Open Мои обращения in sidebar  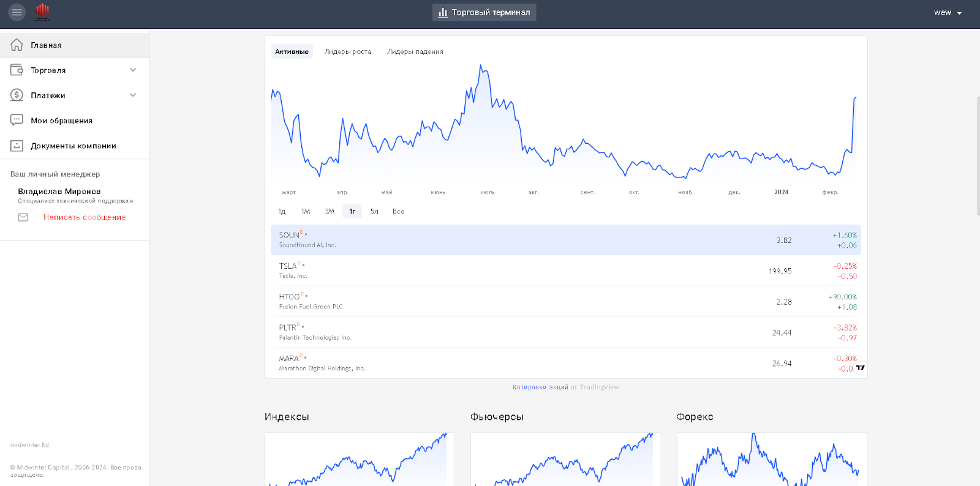(75, 121)
